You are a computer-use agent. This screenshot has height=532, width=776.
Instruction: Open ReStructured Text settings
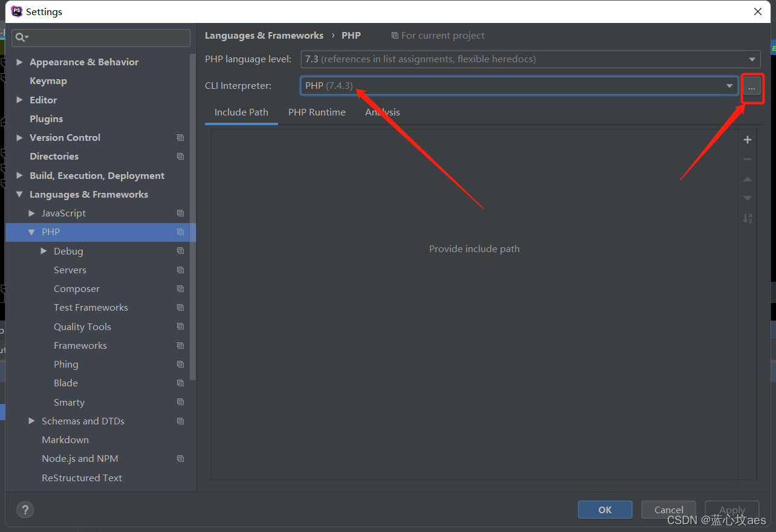point(82,478)
